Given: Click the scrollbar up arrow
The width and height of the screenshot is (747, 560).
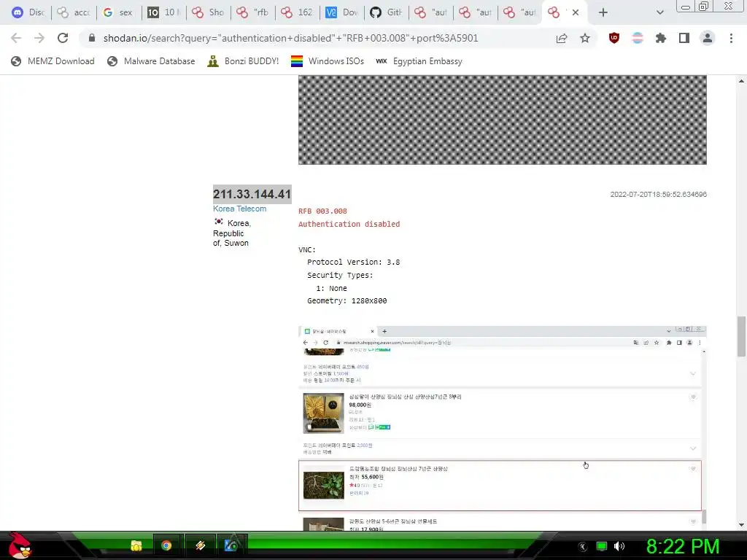Looking at the screenshot, I should coord(741,81).
